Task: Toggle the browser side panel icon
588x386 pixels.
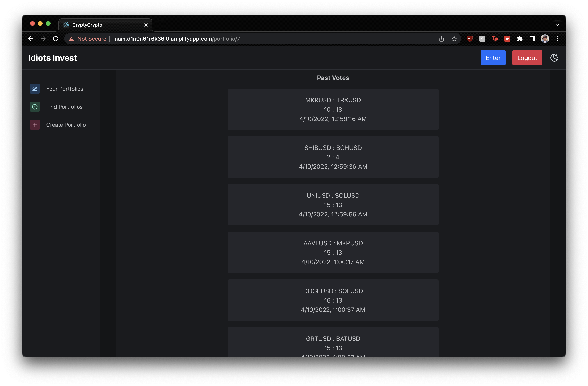Action: pos(532,39)
